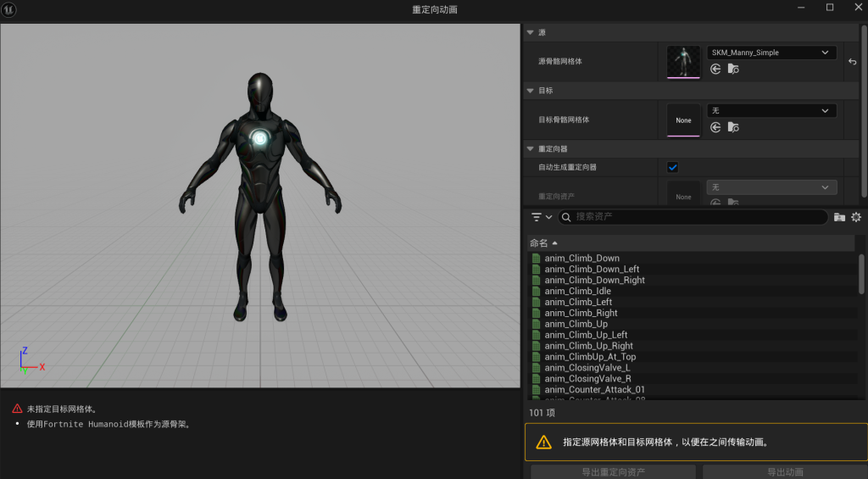
Task: Minimize the 重定向动画 window
Action: [x=801, y=8]
